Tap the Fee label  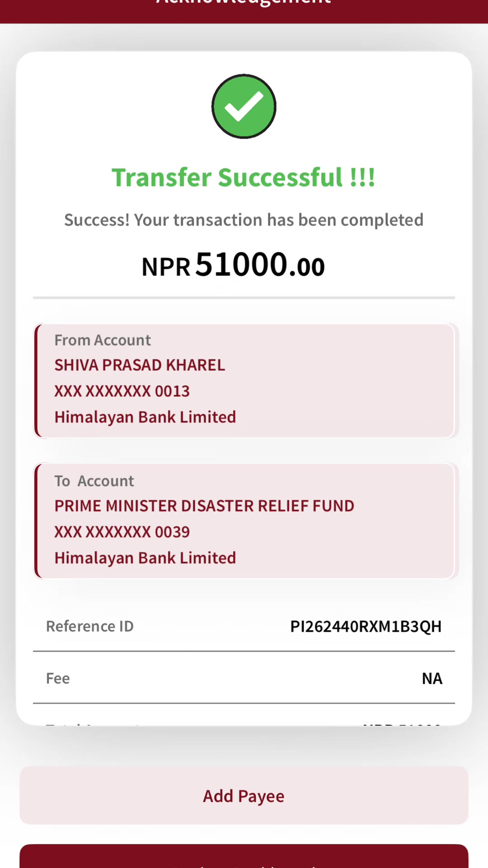click(x=58, y=678)
